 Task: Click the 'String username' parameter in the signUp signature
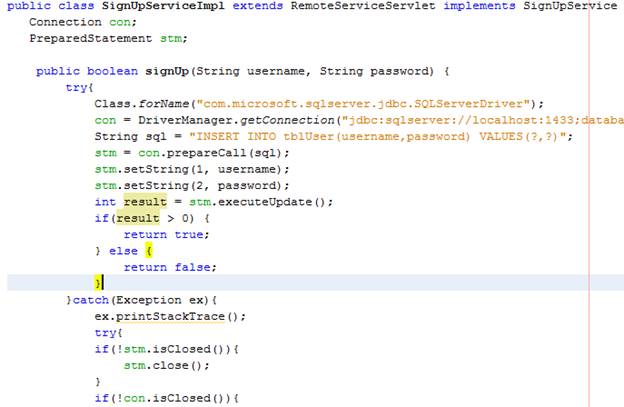click(x=250, y=71)
